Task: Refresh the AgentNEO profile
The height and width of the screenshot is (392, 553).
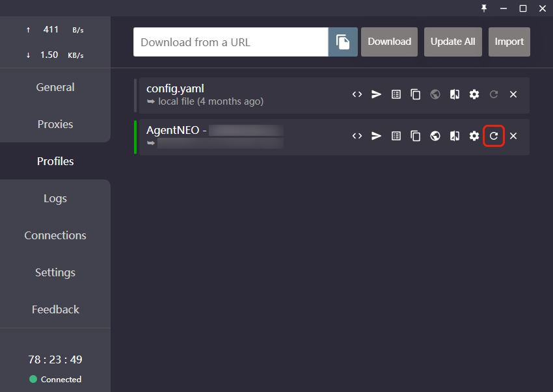Action: click(494, 136)
